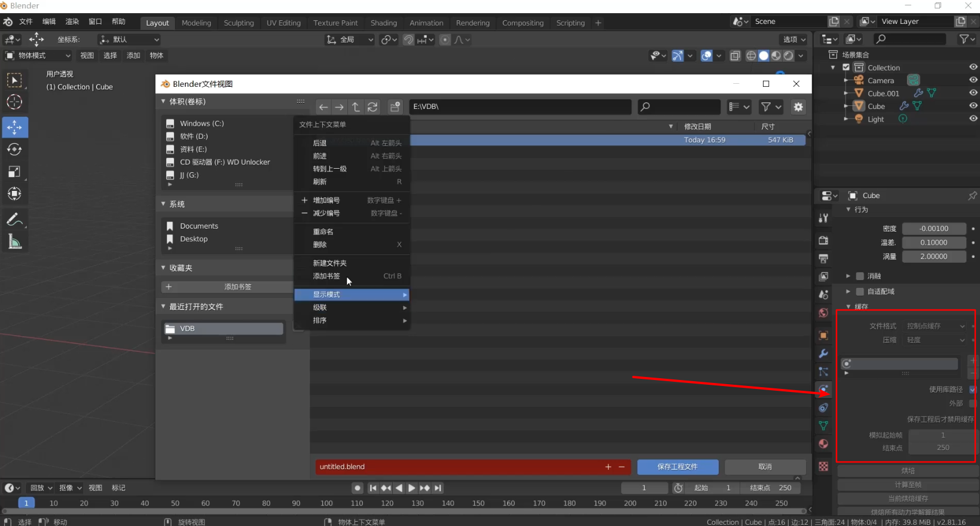Select the Move tool
The width and height of the screenshot is (980, 526).
pyautogui.click(x=14, y=127)
